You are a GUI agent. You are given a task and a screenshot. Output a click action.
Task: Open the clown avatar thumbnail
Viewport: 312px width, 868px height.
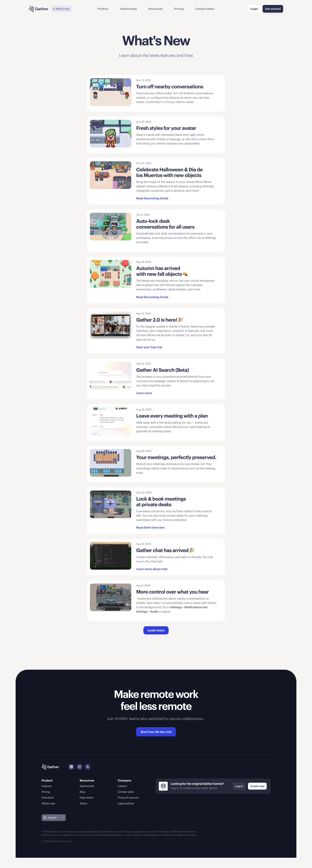click(x=110, y=133)
